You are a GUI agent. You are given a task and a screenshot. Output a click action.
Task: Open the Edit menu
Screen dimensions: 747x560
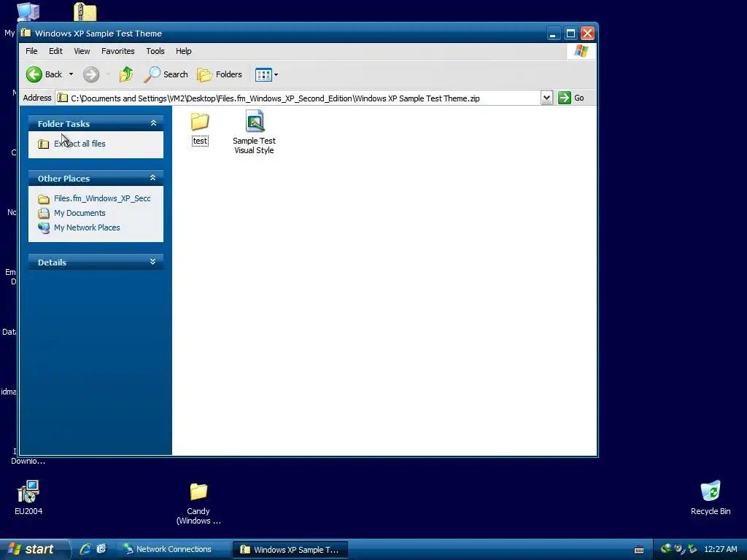pos(55,51)
